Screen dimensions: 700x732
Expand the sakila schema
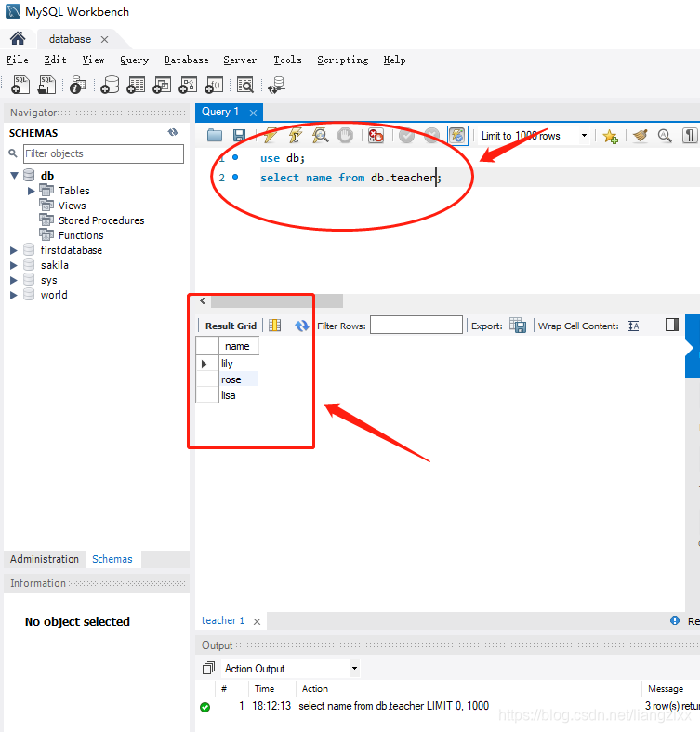click(x=14, y=265)
